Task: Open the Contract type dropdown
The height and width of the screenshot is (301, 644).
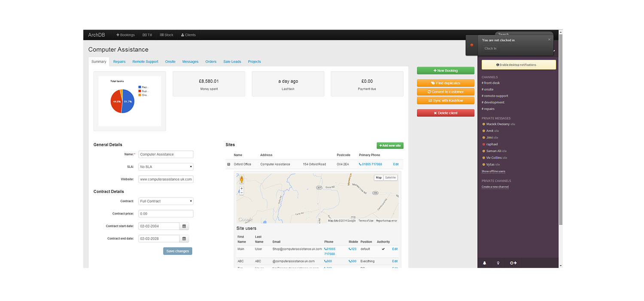Action: coord(166,201)
